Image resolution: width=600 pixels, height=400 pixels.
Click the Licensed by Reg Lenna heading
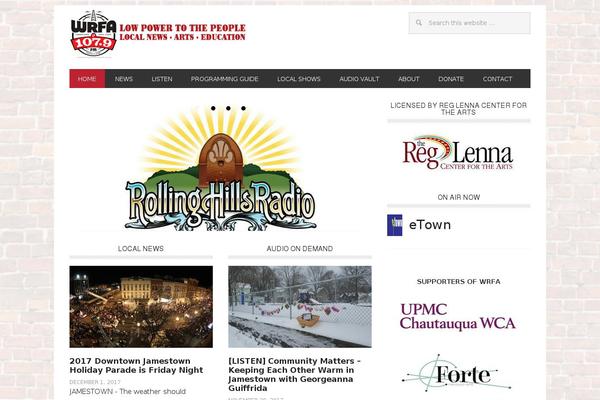[458, 109]
